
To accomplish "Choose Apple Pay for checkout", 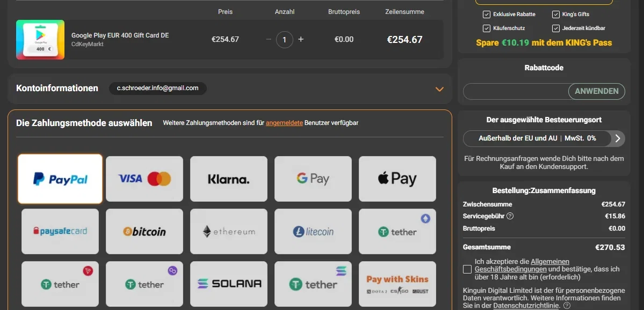I will click(x=397, y=179).
